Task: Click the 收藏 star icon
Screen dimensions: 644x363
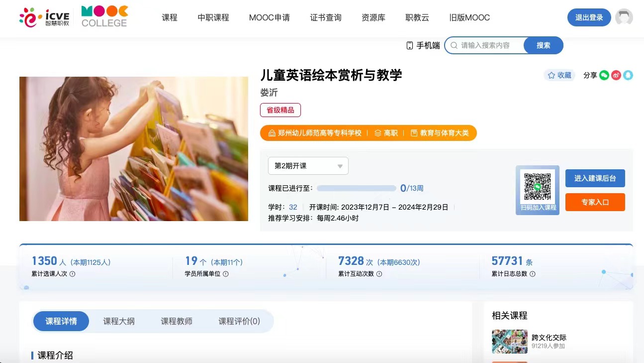Action: coord(551,75)
